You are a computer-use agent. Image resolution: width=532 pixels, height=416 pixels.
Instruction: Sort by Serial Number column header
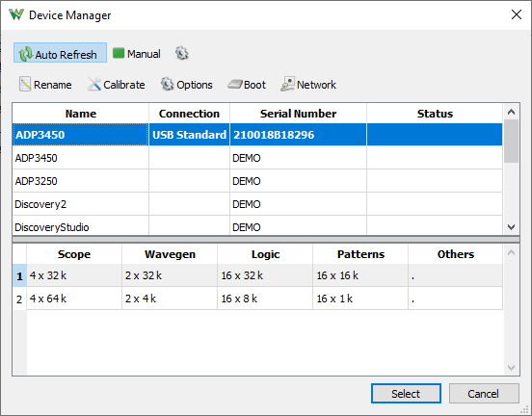coord(298,114)
